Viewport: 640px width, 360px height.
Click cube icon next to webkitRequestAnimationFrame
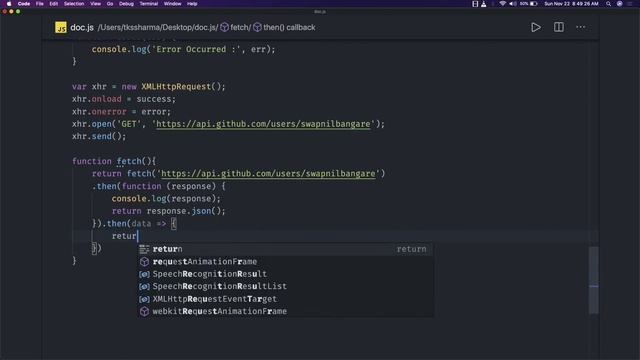pyautogui.click(x=144, y=311)
